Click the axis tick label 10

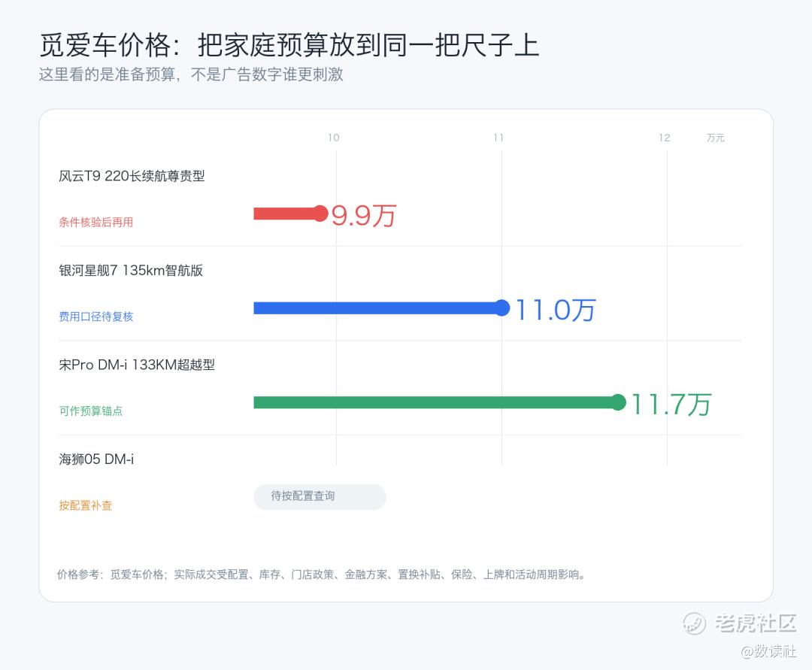pyautogui.click(x=334, y=138)
